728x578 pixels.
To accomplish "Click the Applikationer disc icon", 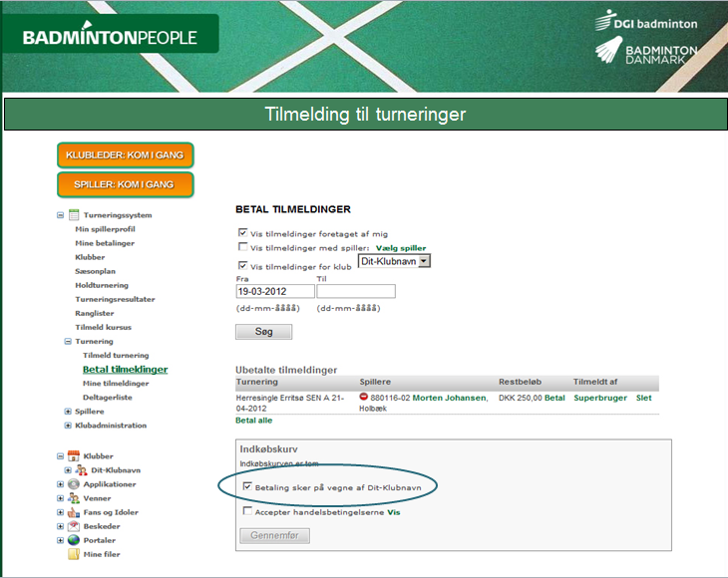I will pos(74,484).
